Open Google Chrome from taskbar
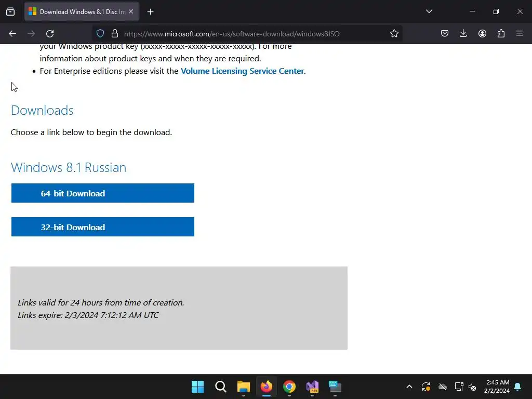The image size is (532, 399). 289,387
